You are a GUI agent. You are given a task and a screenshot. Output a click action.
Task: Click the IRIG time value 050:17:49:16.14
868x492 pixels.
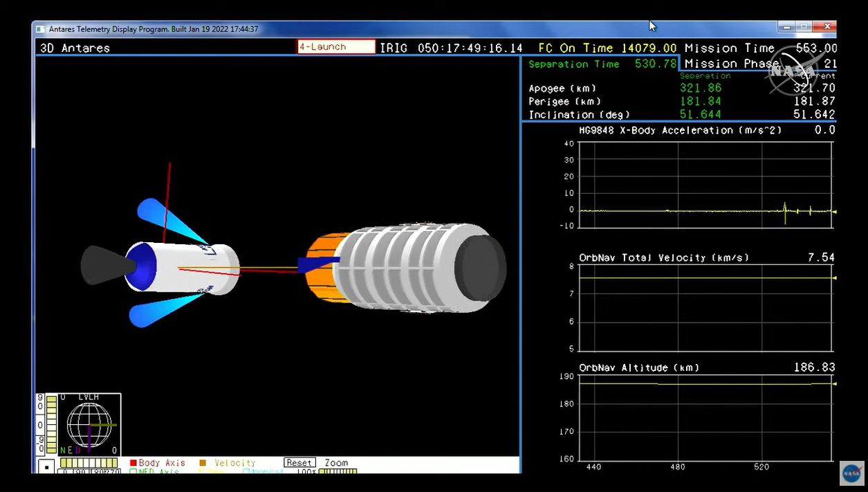coord(470,48)
